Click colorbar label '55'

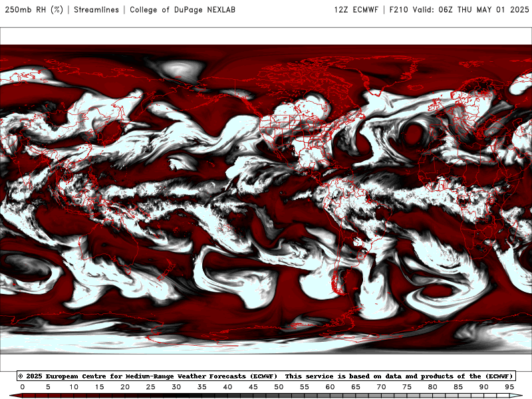(x=305, y=387)
